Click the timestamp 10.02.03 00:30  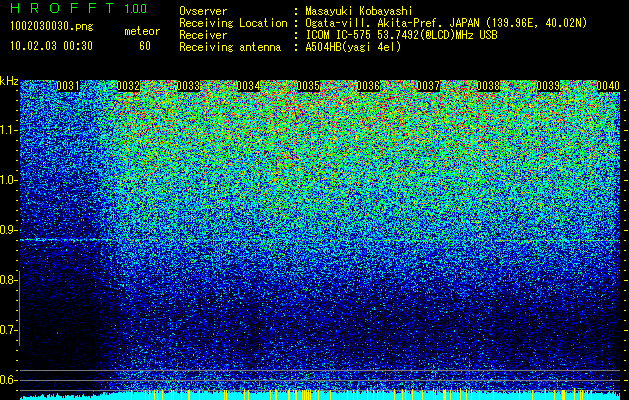[51, 46]
